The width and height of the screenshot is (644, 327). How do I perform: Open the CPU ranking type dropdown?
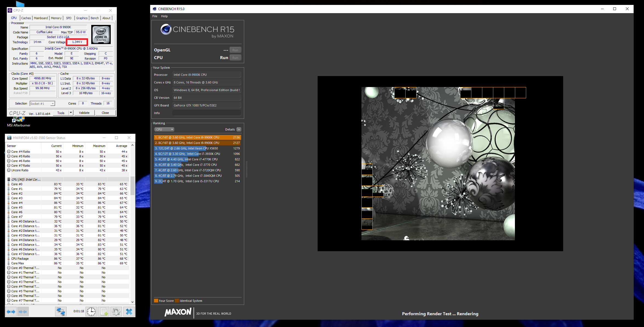(x=164, y=129)
